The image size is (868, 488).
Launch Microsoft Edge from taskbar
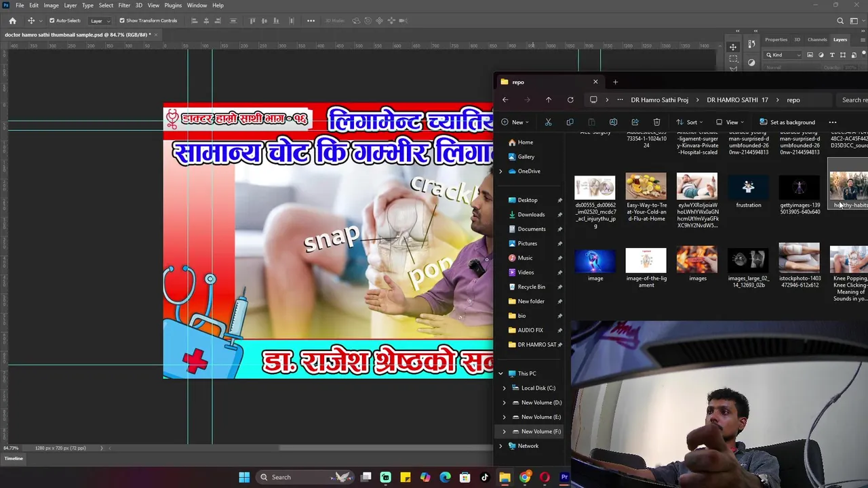pos(445,477)
